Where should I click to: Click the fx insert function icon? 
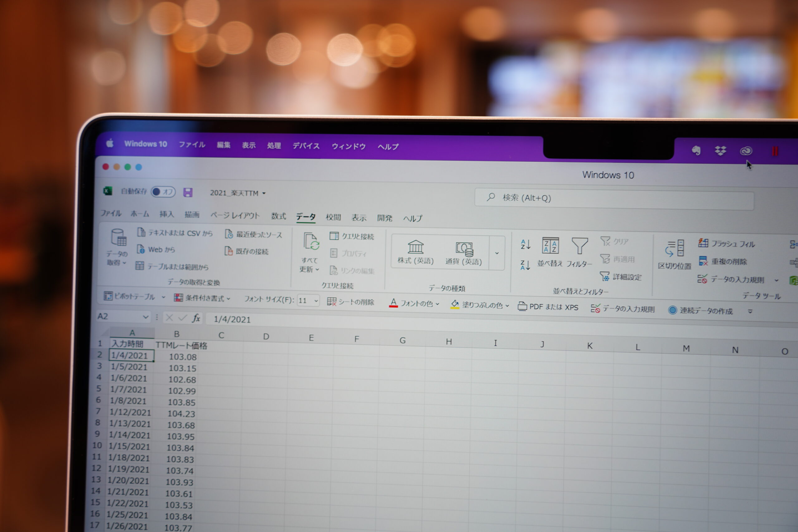(196, 318)
